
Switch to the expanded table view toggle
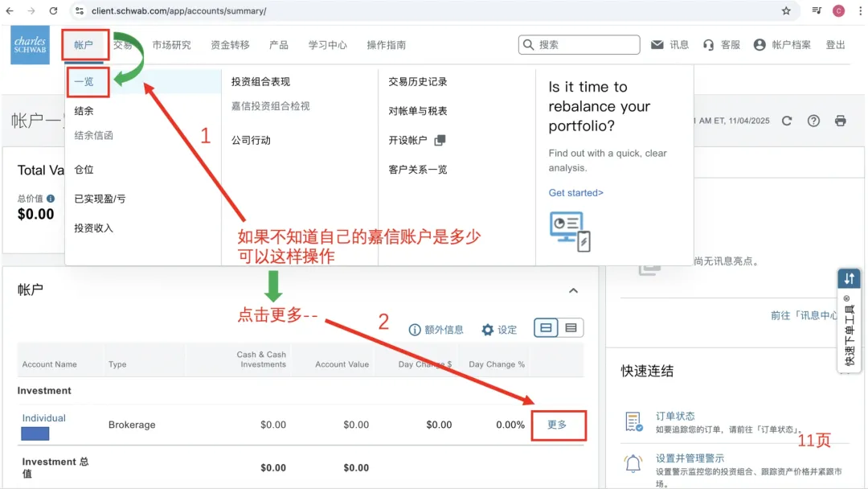[x=546, y=328]
